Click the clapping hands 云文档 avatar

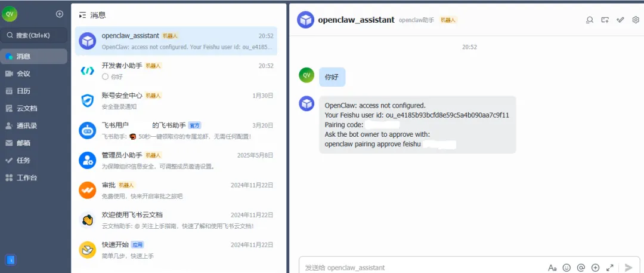(x=88, y=220)
